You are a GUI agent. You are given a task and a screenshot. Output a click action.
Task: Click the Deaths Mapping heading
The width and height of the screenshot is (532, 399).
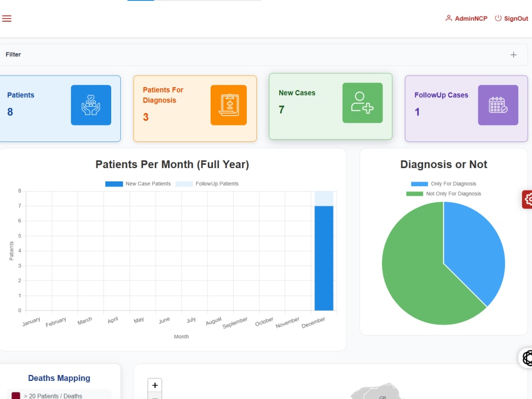coord(59,378)
